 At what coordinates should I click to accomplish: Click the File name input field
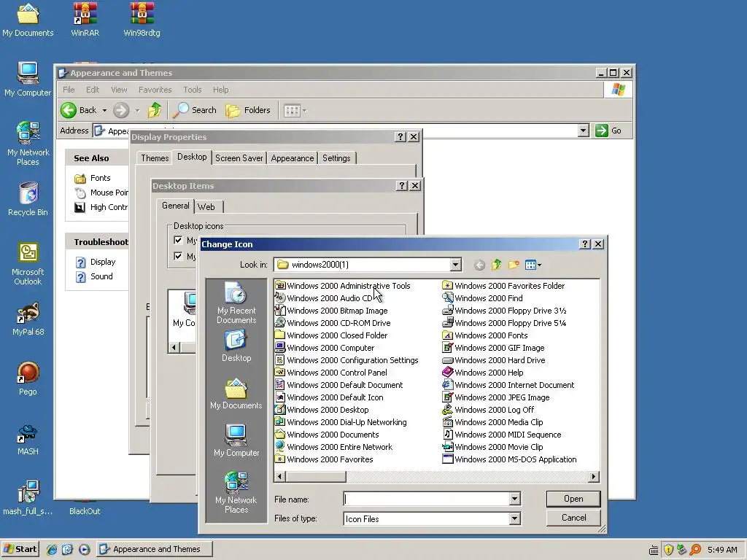[426, 499]
